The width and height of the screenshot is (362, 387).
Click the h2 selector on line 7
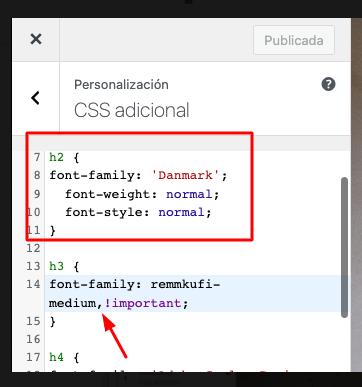[x=56, y=157]
